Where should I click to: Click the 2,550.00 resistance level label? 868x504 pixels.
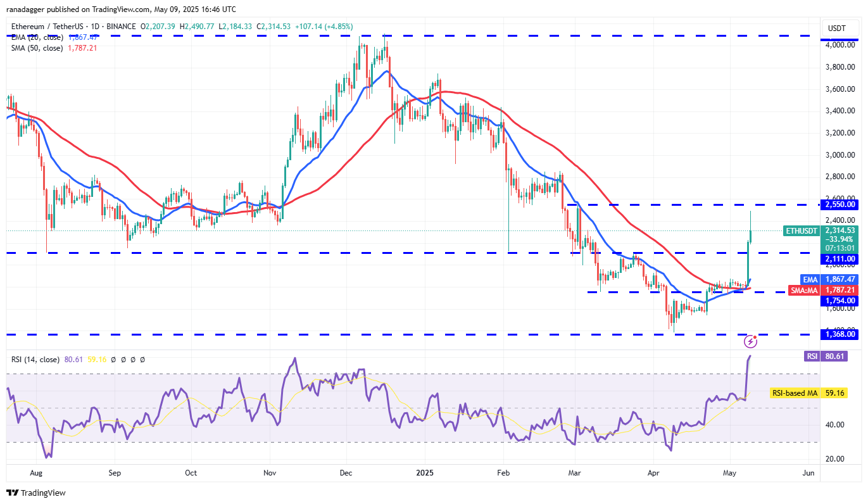[839, 205]
